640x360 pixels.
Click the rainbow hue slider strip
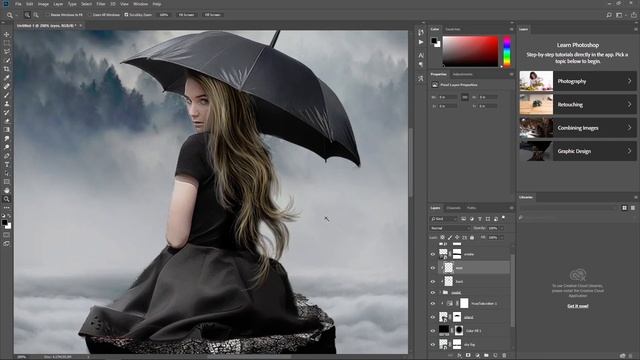(x=507, y=51)
